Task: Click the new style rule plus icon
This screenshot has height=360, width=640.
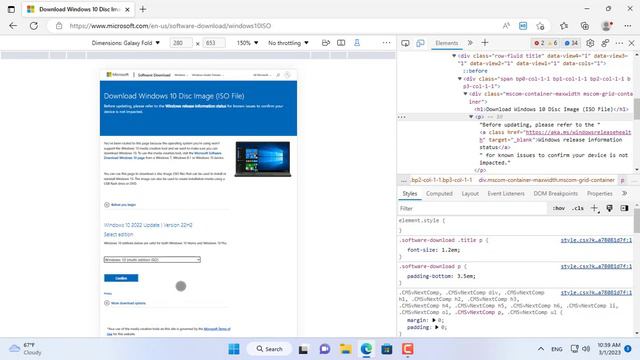Action: click(594, 208)
